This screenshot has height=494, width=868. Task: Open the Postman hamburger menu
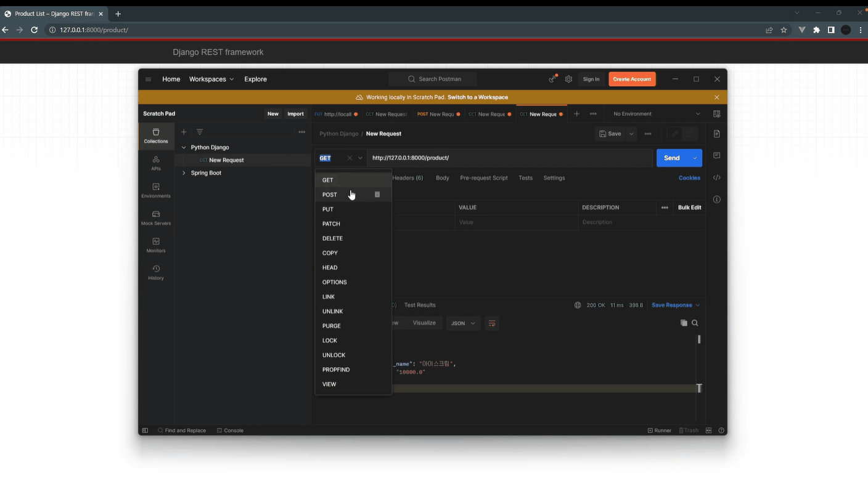tap(148, 79)
